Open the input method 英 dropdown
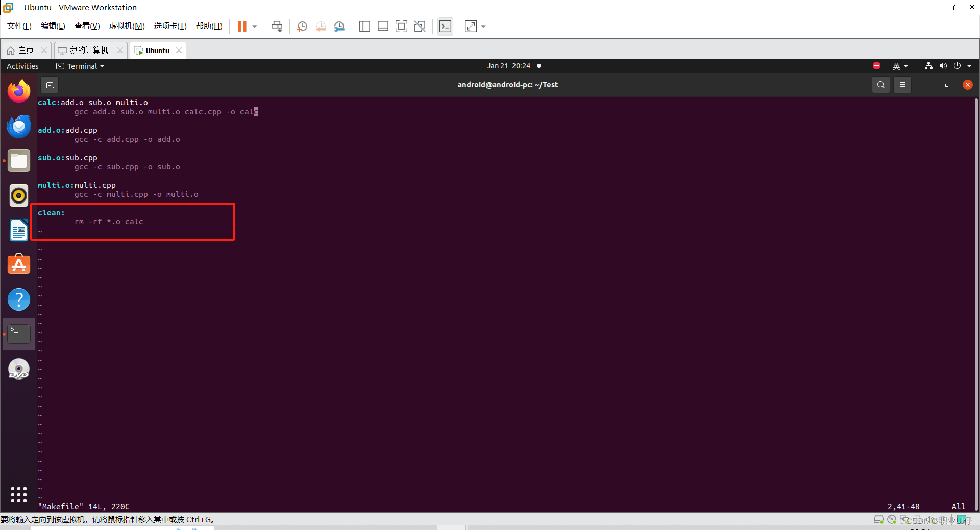Viewport: 980px width, 530px height. click(900, 66)
